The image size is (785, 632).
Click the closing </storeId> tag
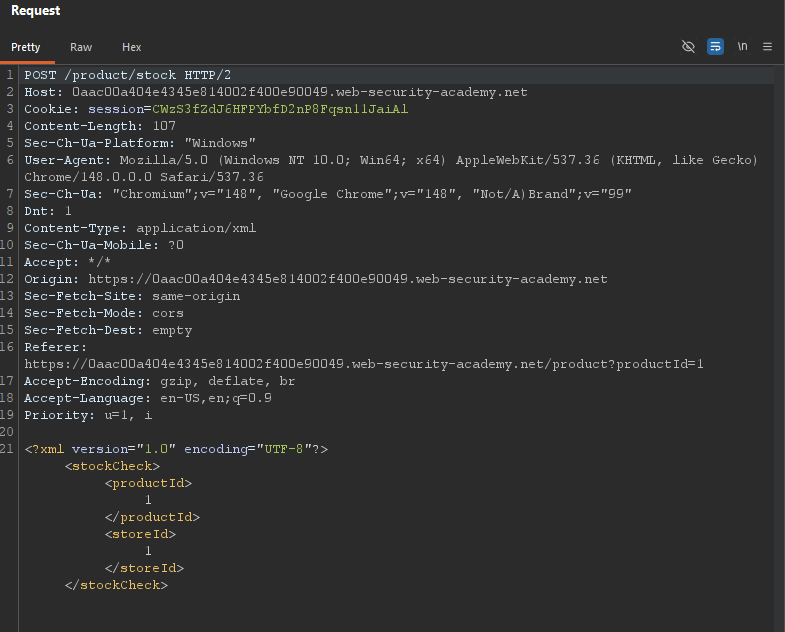144,568
